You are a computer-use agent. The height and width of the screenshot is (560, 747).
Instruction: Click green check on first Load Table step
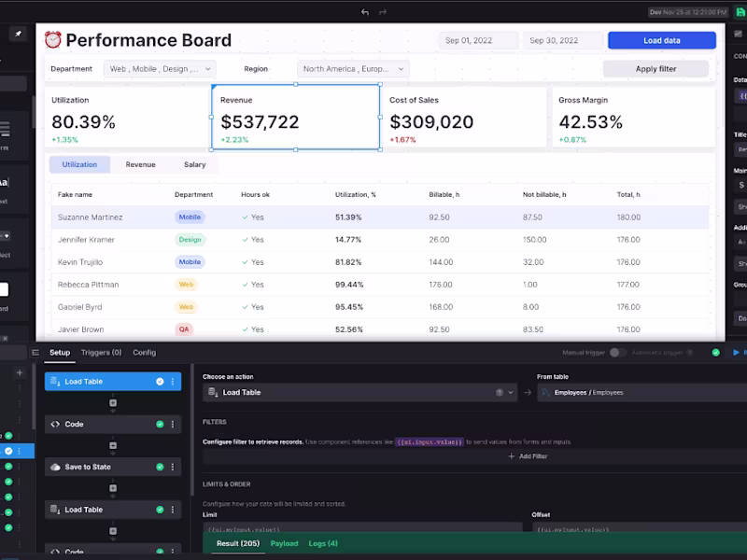pyautogui.click(x=160, y=382)
